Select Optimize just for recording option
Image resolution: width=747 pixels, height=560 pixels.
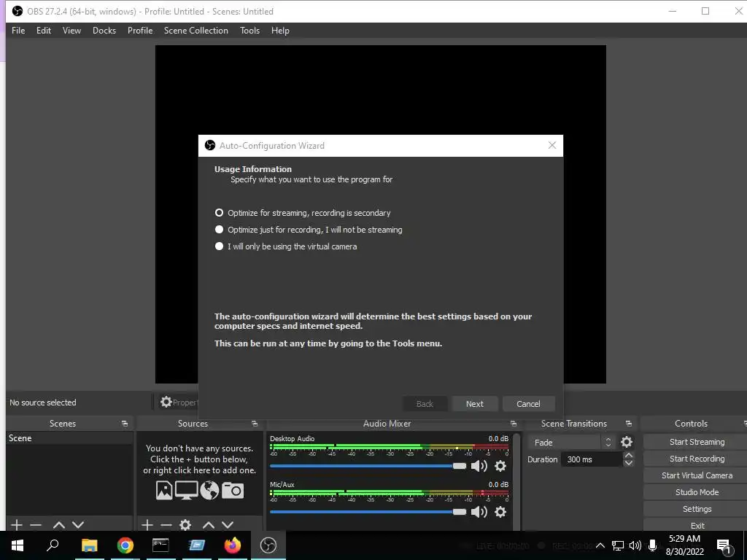(219, 230)
